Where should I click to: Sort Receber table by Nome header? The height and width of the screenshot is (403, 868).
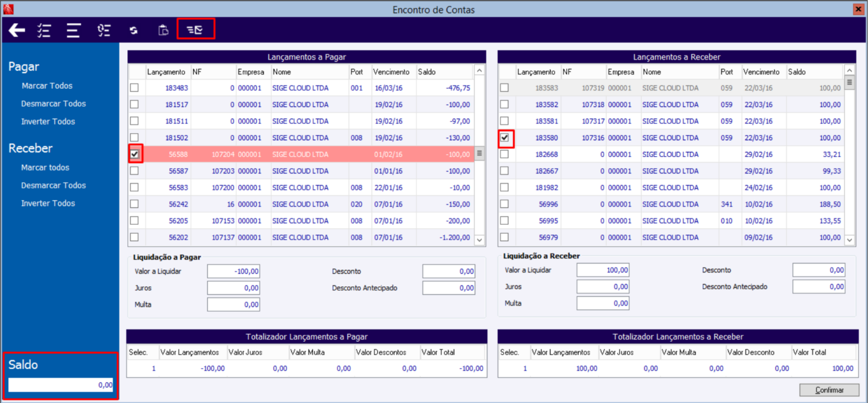click(x=680, y=72)
